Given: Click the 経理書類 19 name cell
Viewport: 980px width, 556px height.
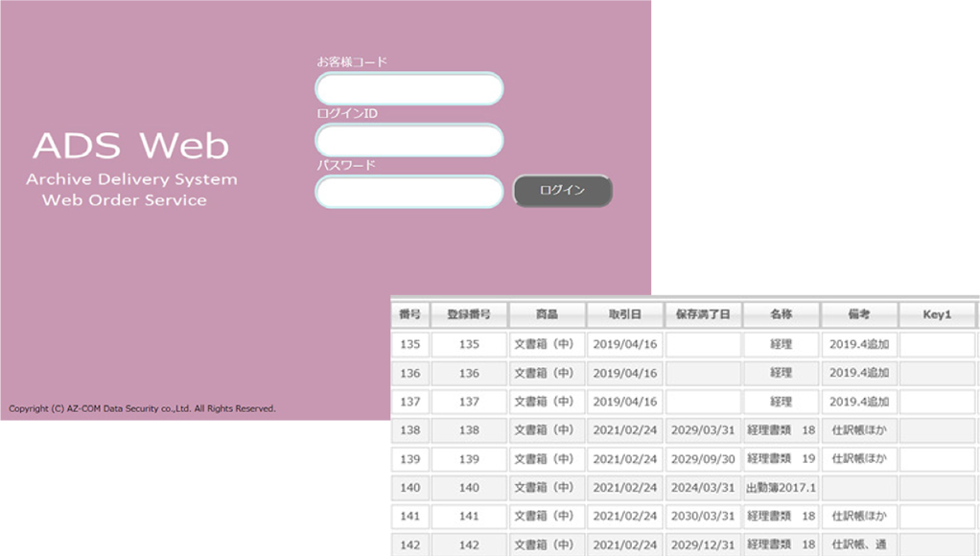Looking at the screenshot, I should (782, 459).
